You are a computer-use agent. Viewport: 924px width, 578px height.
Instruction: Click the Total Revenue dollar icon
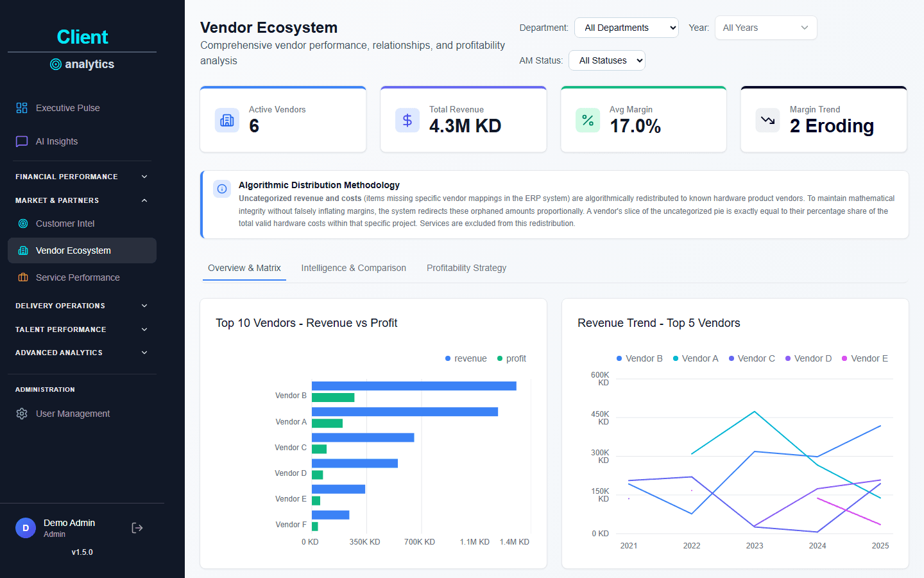407,120
